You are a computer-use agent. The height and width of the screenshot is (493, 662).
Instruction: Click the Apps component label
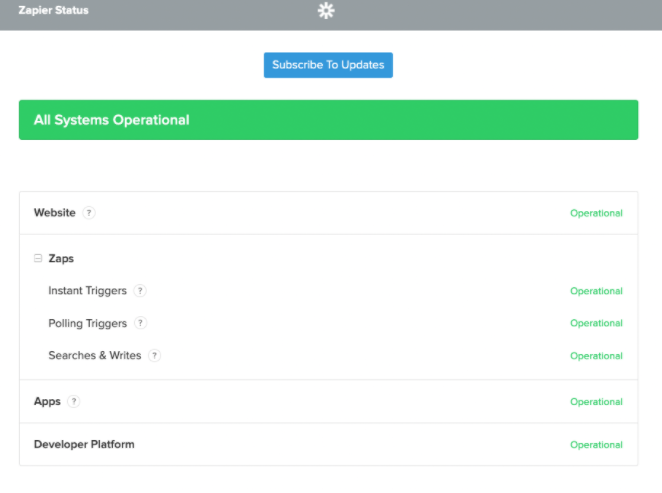tap(47, 401)
